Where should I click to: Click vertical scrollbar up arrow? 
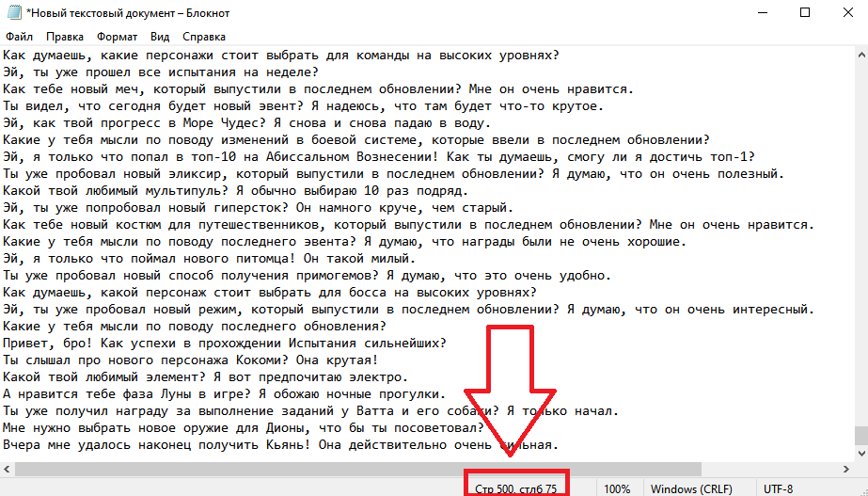click(861, 55)
